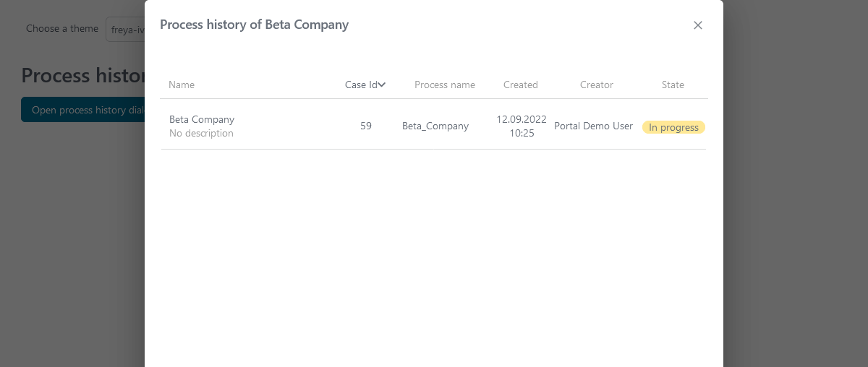This screenshot has height=367, width=868.
Task: Click the Case Id header text
Action: [361, 85]
